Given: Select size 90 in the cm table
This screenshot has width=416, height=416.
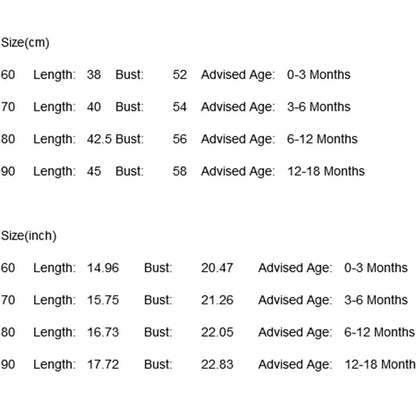Looking at the screenshot, I should (8, 171).
